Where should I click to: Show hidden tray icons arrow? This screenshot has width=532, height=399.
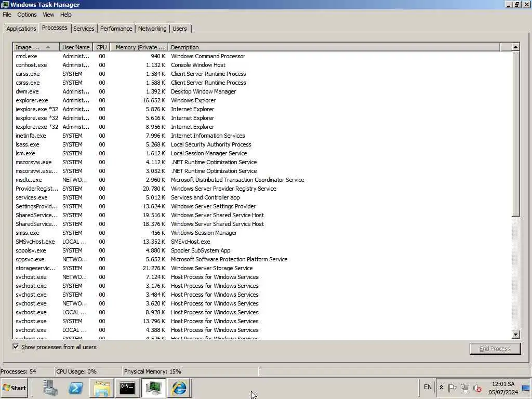(441, 388)
